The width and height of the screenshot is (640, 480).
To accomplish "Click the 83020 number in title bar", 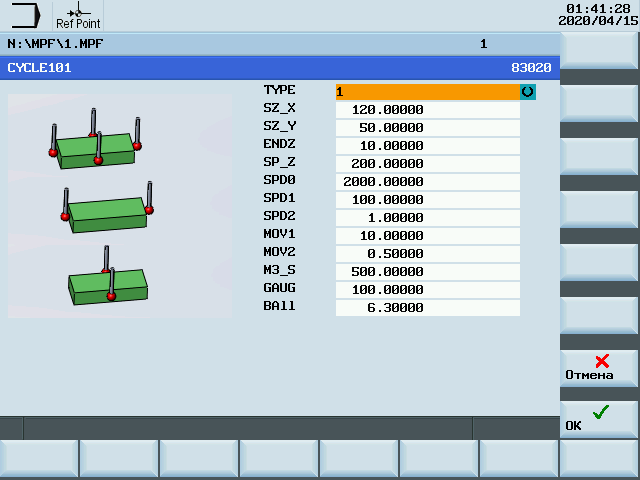I will [531, 68].
